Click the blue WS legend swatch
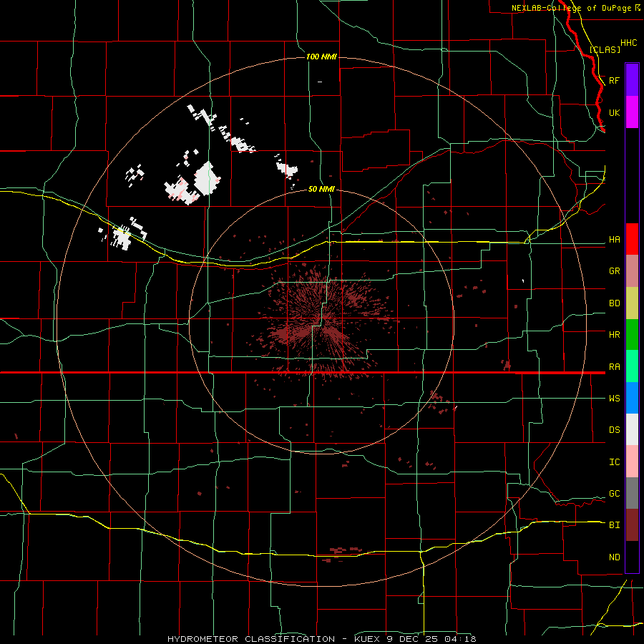Image resolution: width=644 pixels, height=644 pixels. click(x=632, y=398)
